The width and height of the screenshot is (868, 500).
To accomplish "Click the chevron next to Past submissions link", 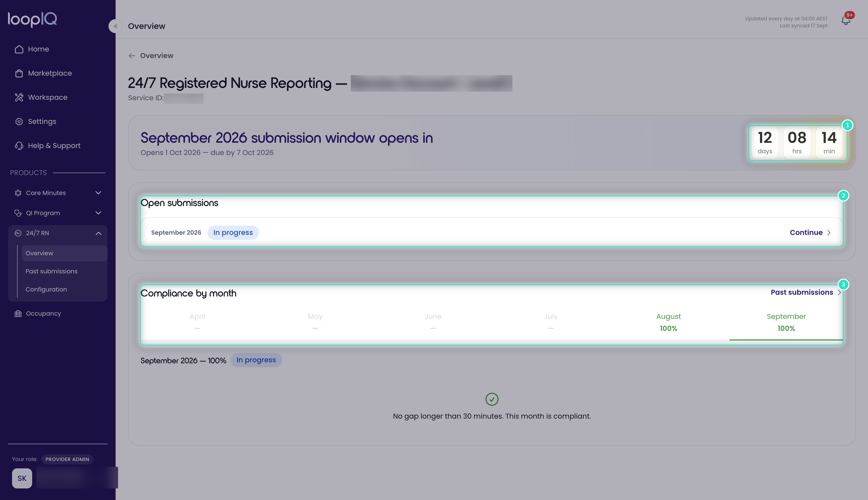I will click(x=839, y=293).
